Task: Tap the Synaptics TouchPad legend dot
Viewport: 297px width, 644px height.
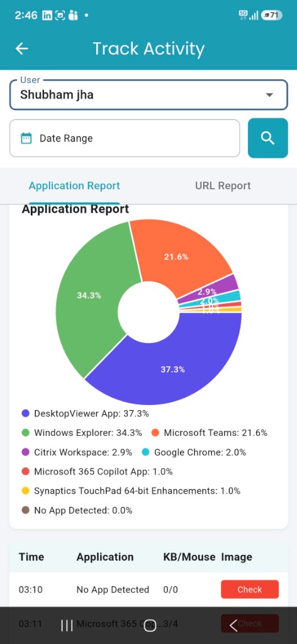Action: tap(25, 491)
